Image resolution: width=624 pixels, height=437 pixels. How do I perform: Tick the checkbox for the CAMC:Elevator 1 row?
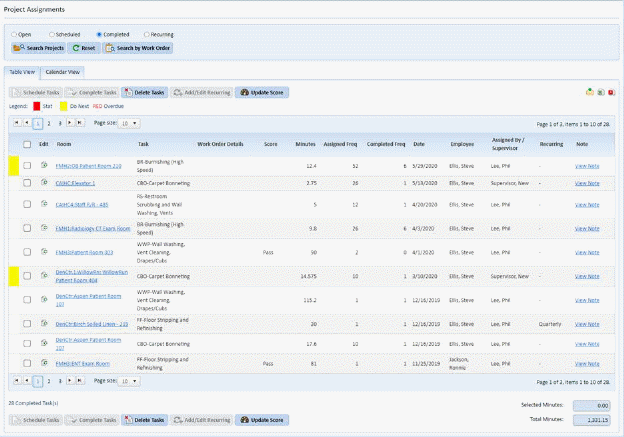(27, 183)
